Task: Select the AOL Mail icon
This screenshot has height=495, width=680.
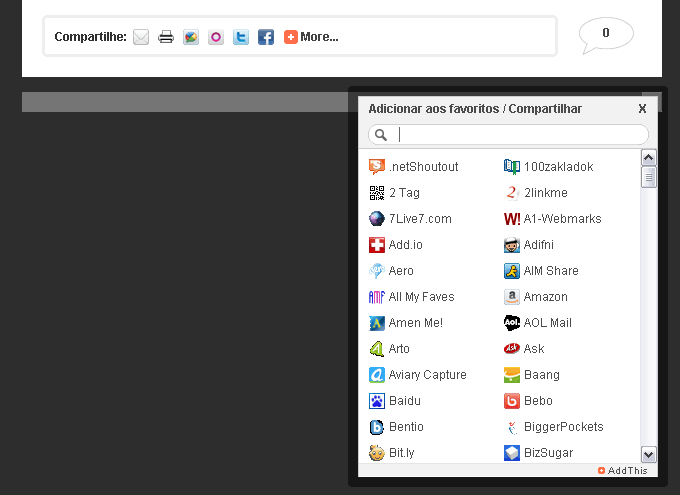Action: [x=512, y=322]
